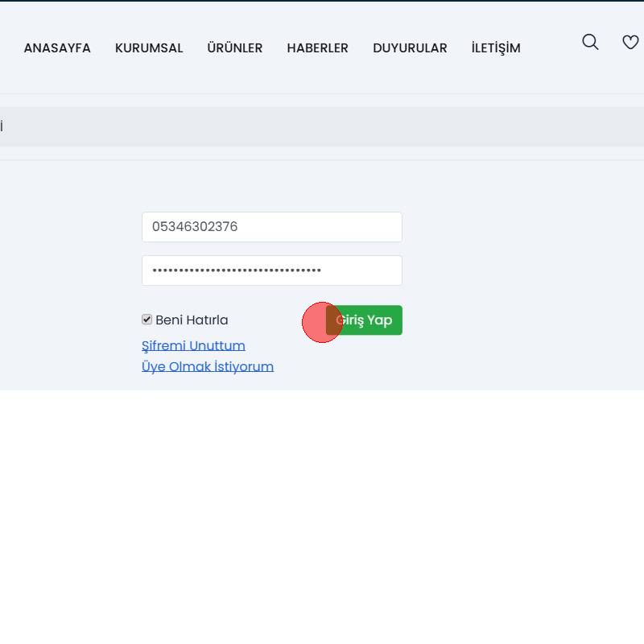
Task: Click into the masked password field
Action: (x=271, y=270)
